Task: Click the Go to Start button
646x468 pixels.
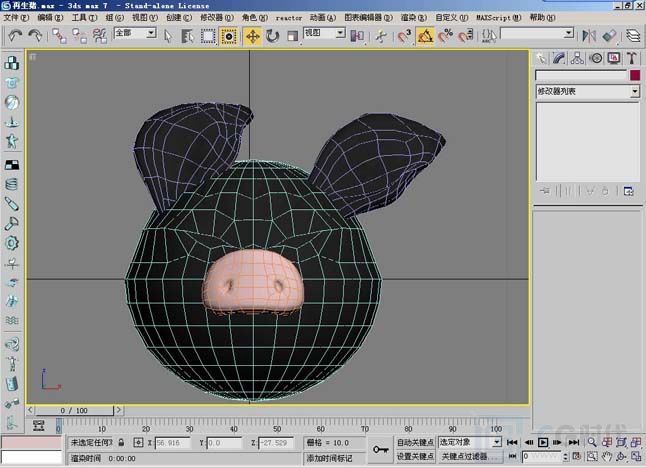Action: pos(512,442)
